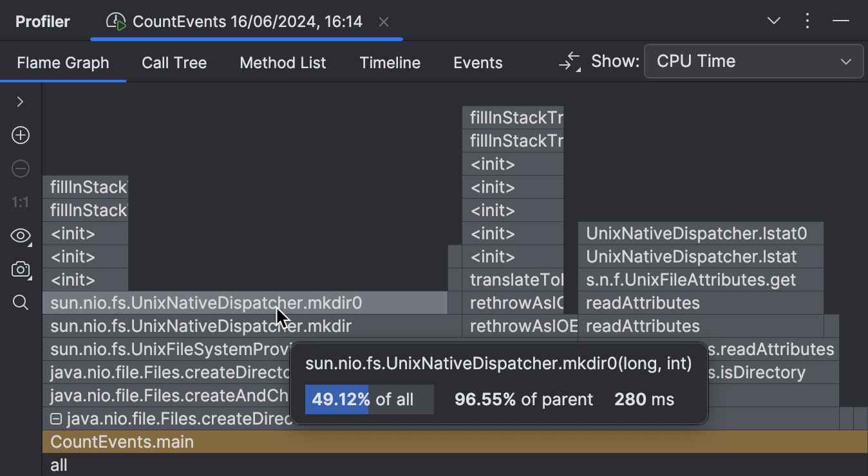Switch to the Method List tab
The width and height of the screenshot is (868, 476).
(283, 63)
